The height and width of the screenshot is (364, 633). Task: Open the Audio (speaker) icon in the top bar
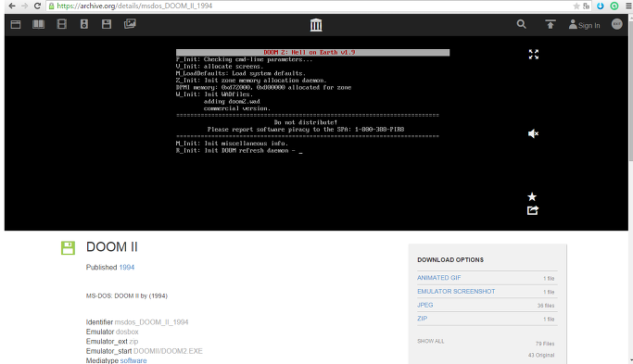[84, 24]
